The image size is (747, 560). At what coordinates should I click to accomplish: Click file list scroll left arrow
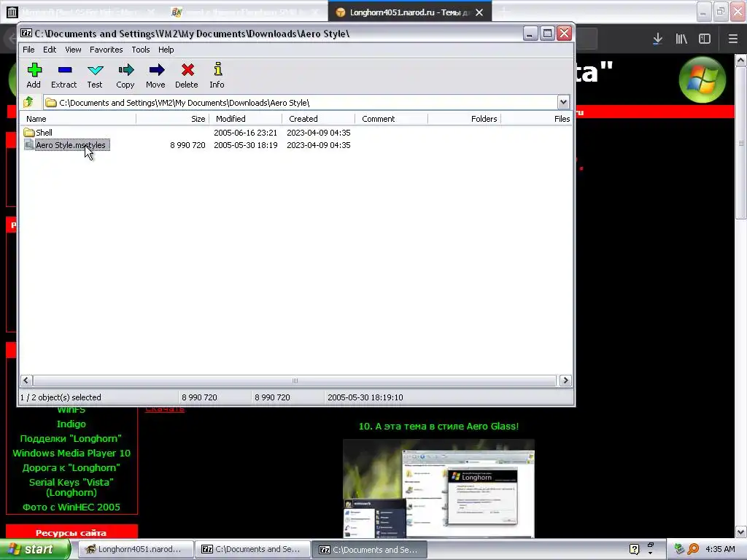coord(26,380)
